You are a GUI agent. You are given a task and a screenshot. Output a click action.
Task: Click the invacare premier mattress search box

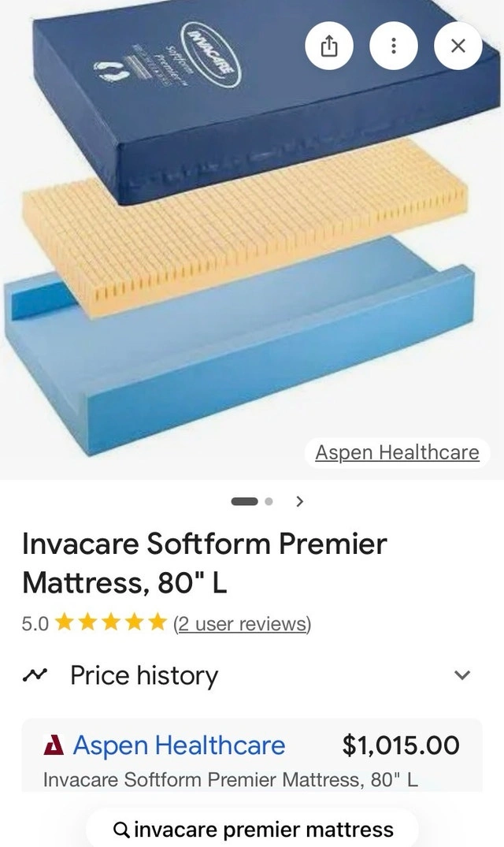point(252,829)
